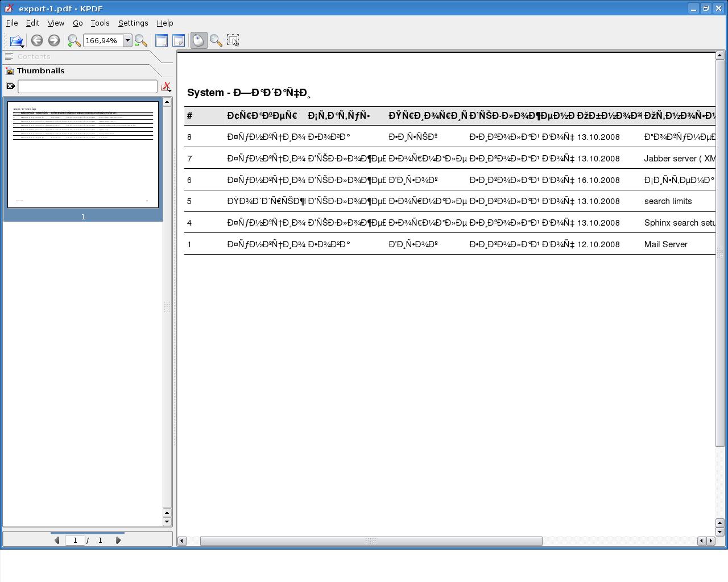Go forward with the next arrow

(54, 40)
